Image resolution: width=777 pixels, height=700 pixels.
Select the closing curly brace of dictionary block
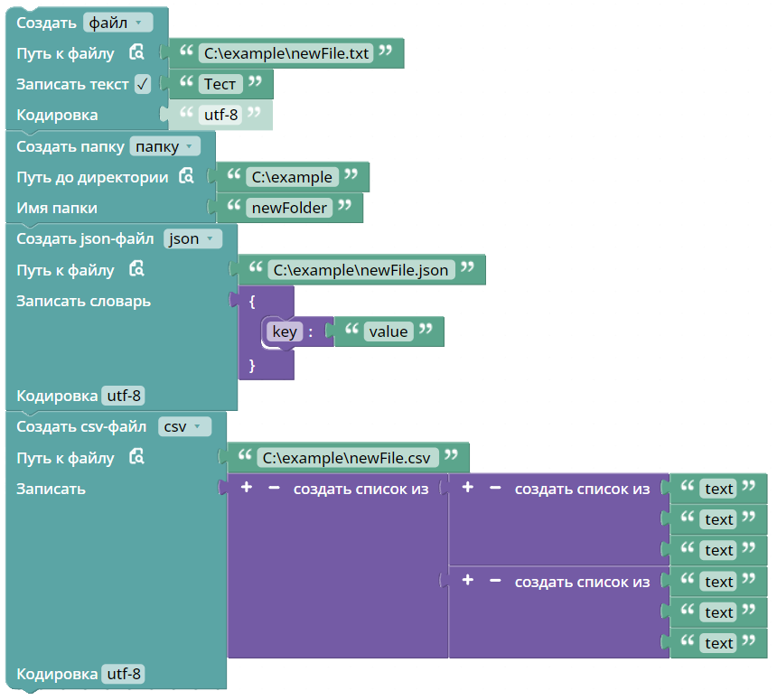point(252,366)
